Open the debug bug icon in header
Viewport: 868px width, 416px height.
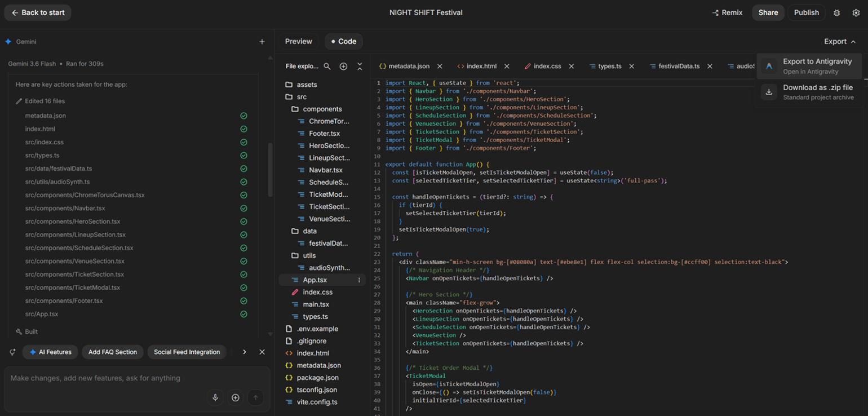[x=836, y=13]
